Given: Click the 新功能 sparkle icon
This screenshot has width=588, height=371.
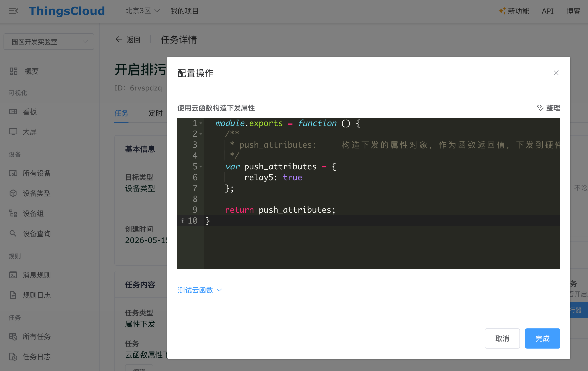Looking at the screenshot, I should pyautogui.click(x=502, y=11).
